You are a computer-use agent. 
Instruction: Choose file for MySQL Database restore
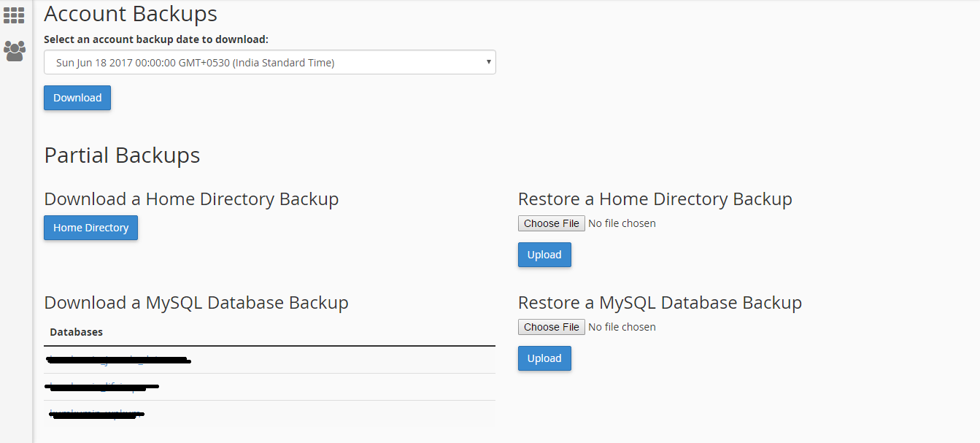click(x=552, y=327)
